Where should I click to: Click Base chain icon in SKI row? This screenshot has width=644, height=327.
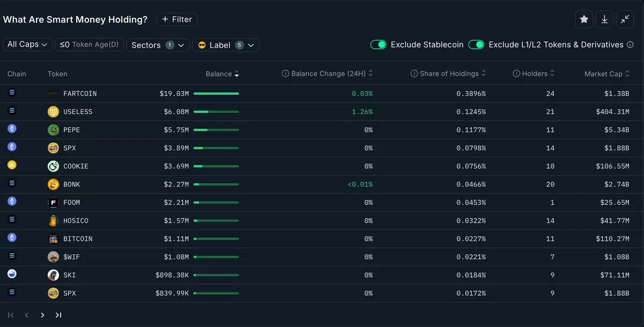(x=12, y=274)
